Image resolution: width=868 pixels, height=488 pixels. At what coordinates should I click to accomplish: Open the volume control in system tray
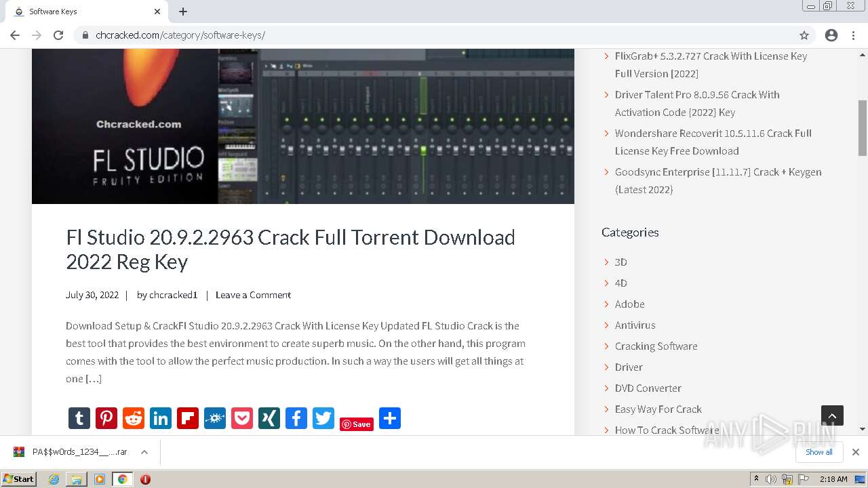(x=771, y=479)
